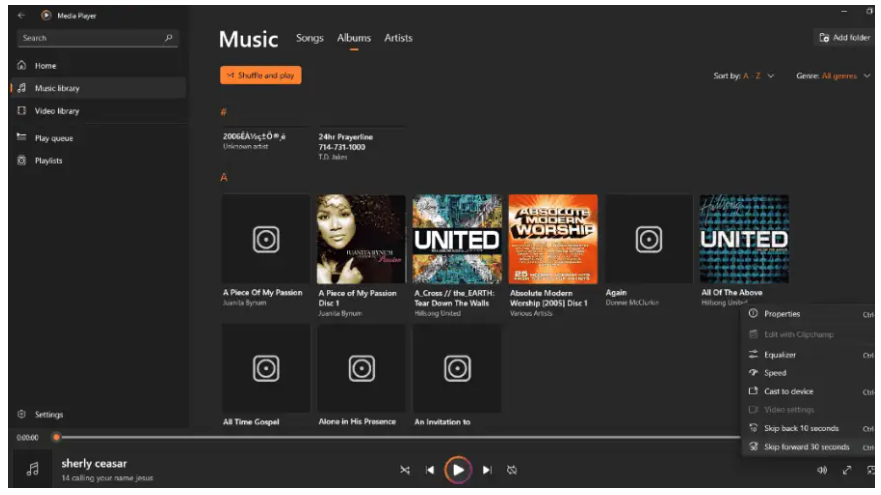Click the volume speaker icon
This screenshot has height=495, width=881.
(821, 470)
